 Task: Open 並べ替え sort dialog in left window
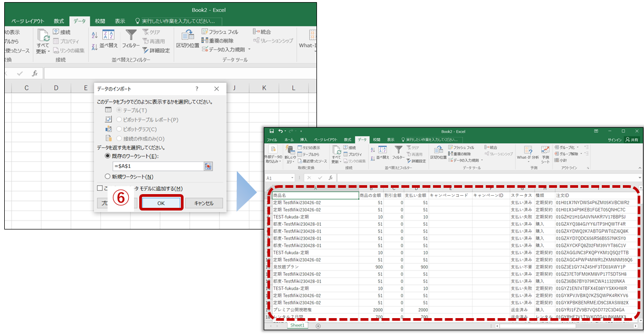tap(109, 40)
